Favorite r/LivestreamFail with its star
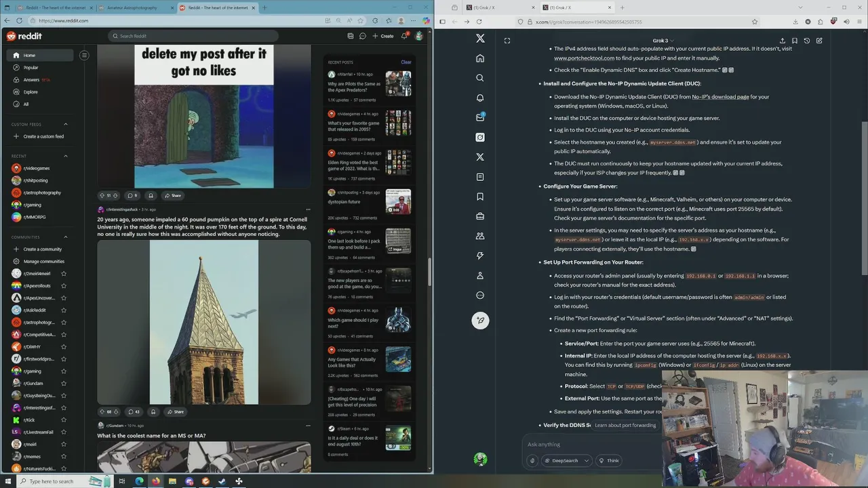 (64, 432)
